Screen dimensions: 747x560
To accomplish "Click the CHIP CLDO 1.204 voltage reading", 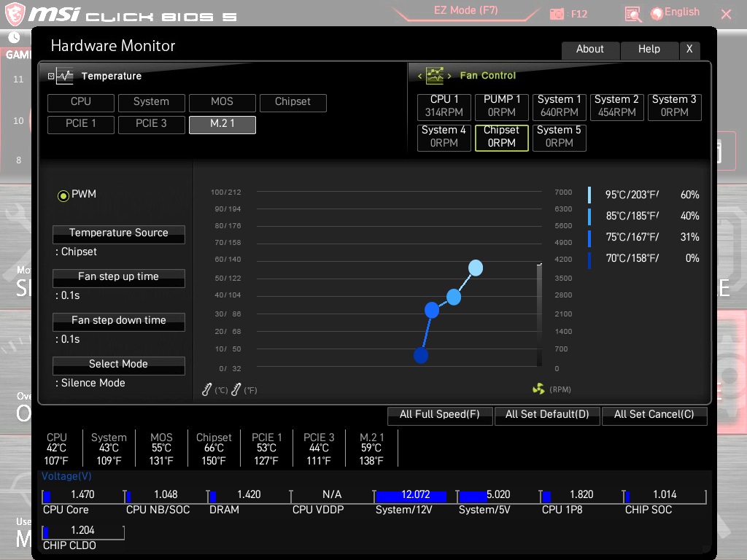I will (83, 531).
